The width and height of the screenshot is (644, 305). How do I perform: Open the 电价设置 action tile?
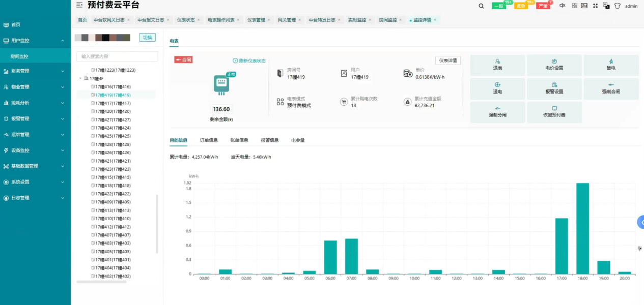[554, 65]
